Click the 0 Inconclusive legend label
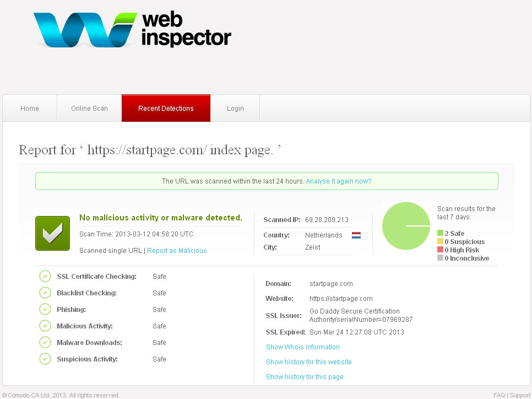The height and width of the screenshot is (399, 532). pos(467,258)
